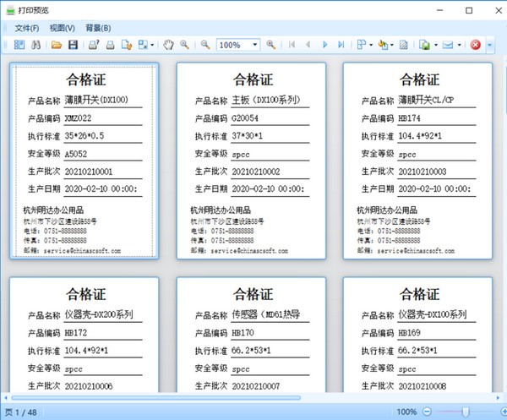Click the horizontal scrollbar left arrow
507x420 pixels.
pyautogui.click(x=6, y=398)
